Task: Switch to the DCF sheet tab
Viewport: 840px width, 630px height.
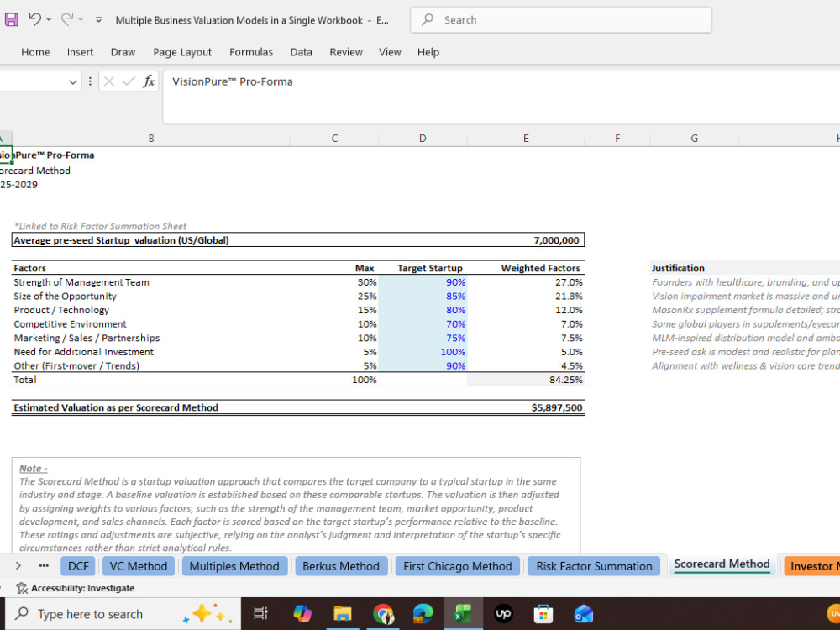Action: (x=78, y=566)
